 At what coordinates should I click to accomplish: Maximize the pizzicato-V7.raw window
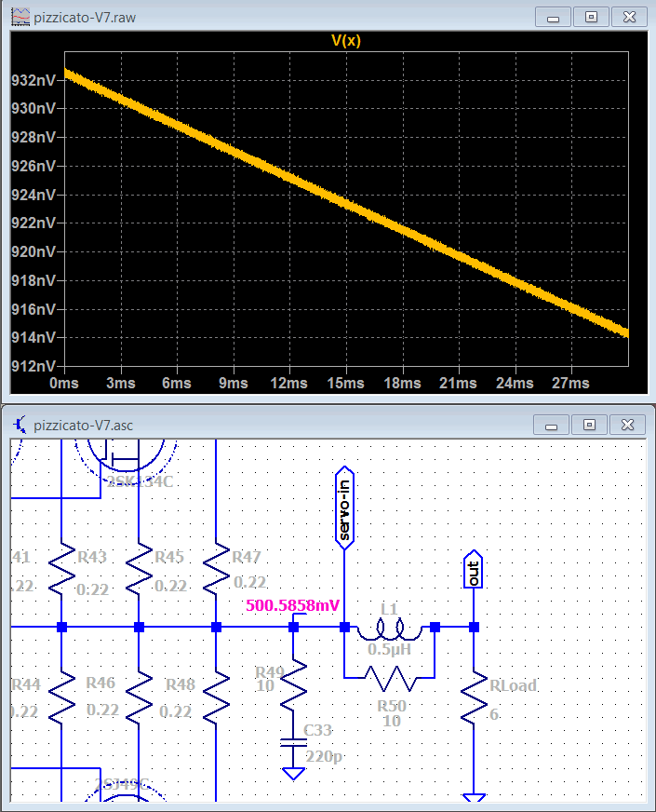(x=591, y=17)
